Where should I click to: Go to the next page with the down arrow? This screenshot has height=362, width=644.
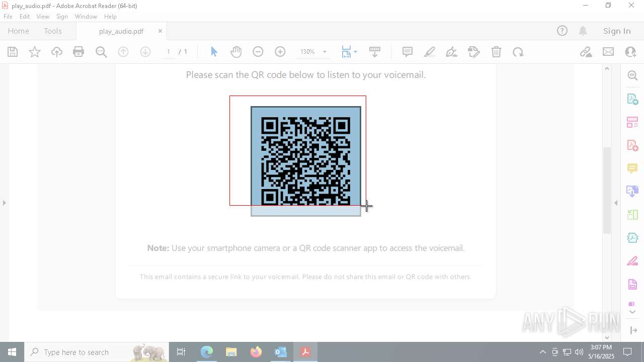point(145,52)
